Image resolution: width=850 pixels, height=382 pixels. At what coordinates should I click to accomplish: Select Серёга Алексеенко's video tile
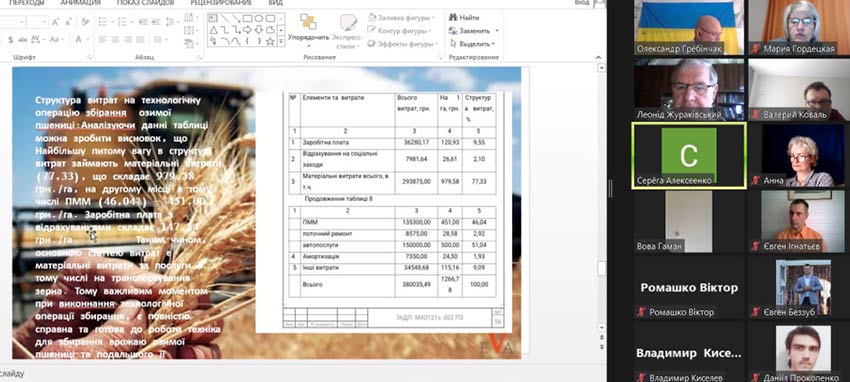pyautogui.click(x=688, y=156)
